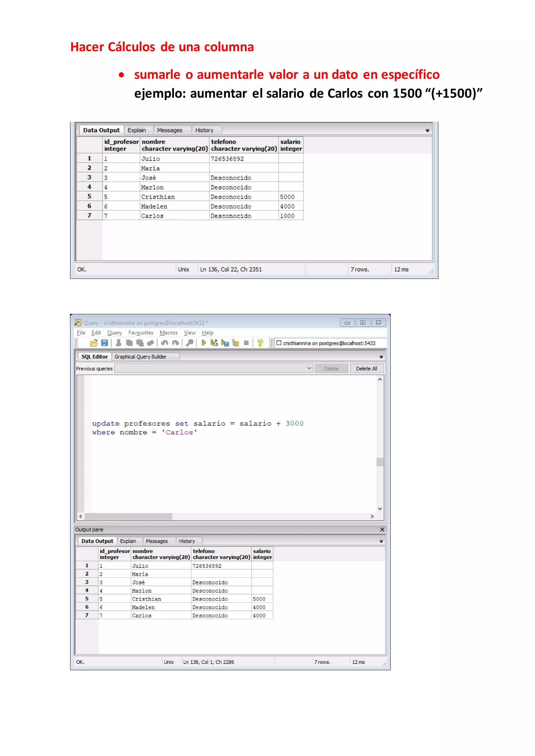Screen dimensions: 535x756
Task: Click the Find search icon
Action: 189,343
